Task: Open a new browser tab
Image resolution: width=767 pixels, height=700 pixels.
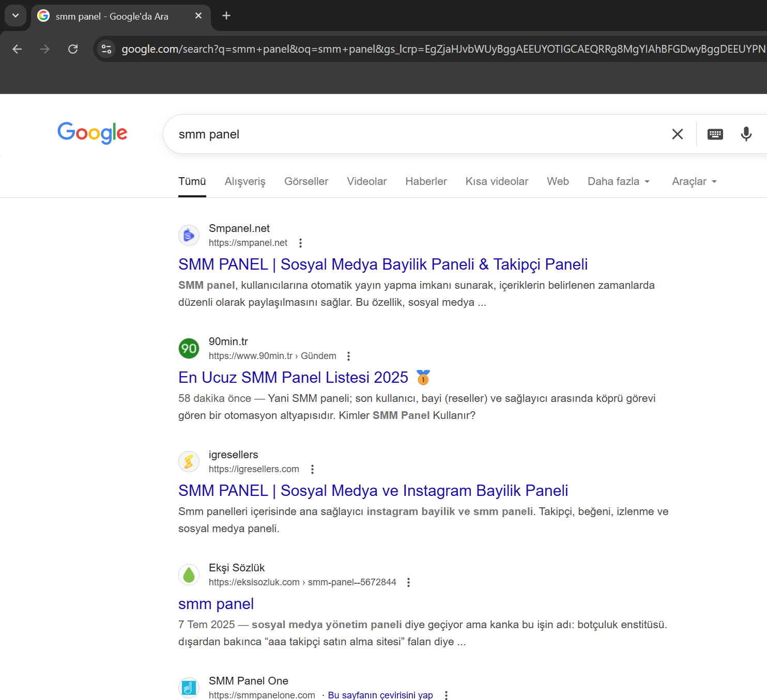Action: (x=226, y=16)
